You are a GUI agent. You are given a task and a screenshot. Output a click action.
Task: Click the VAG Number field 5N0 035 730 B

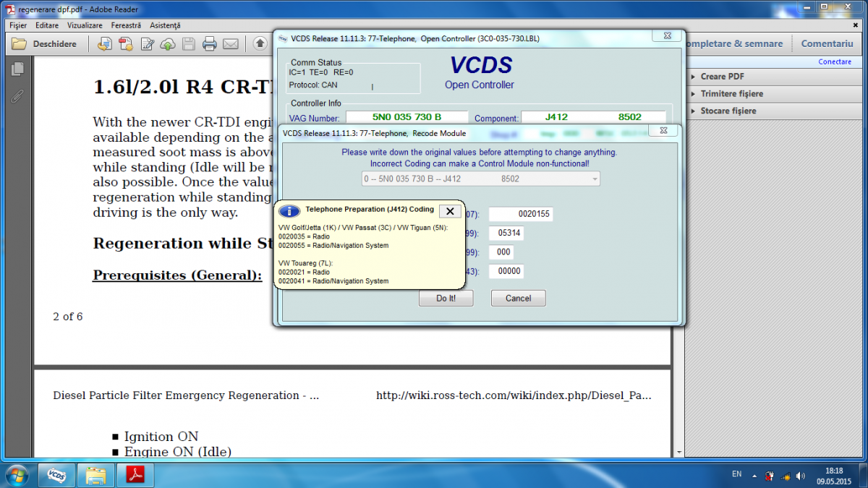[x=407, y=117]
